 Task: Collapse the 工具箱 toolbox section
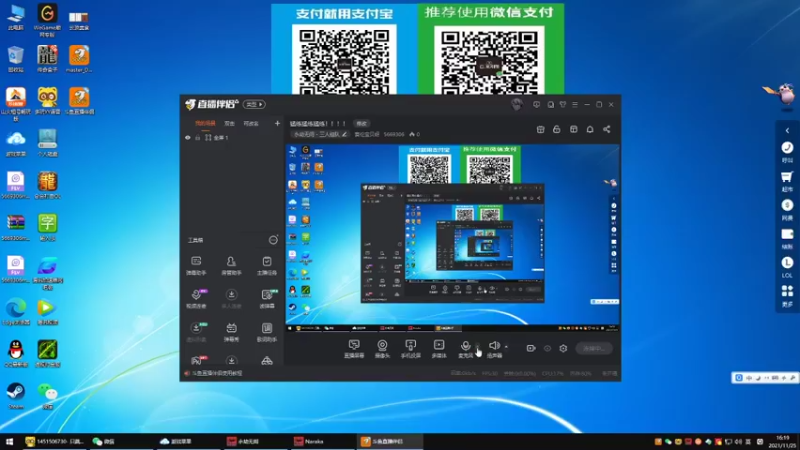tap(273, 240)
